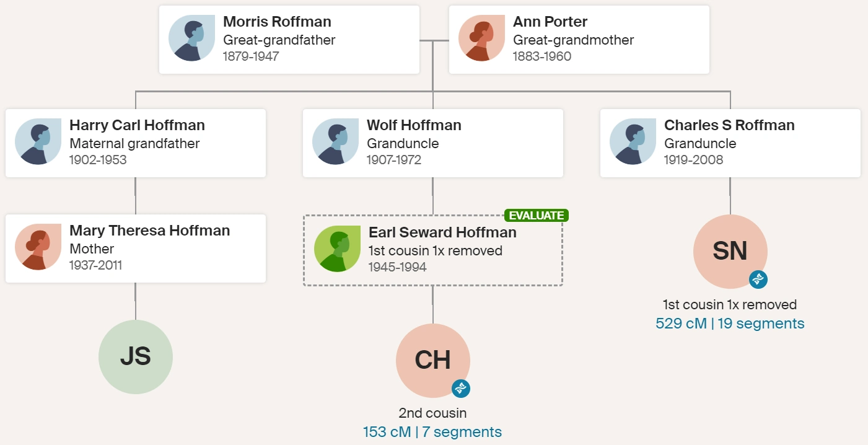
Task: Click Charles S Roffman's avatar icon
Action: pyautogui.click(x=633, y=142)
